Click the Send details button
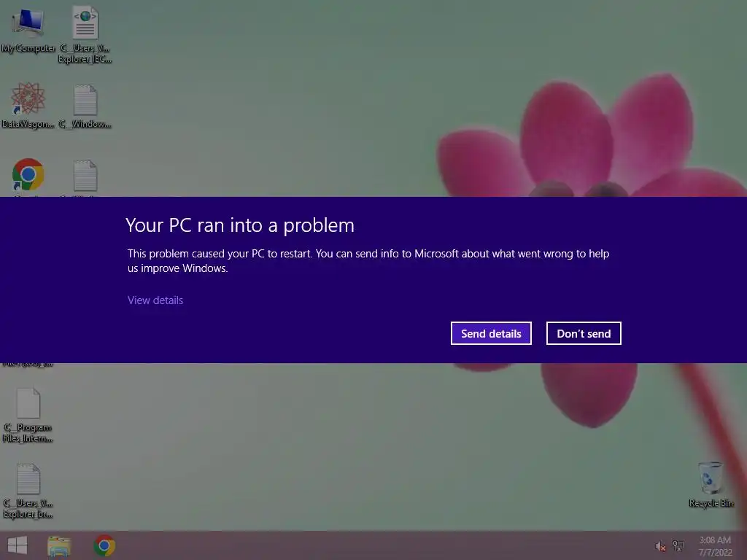This screenshot has height=560, width=747. (491, 333)
